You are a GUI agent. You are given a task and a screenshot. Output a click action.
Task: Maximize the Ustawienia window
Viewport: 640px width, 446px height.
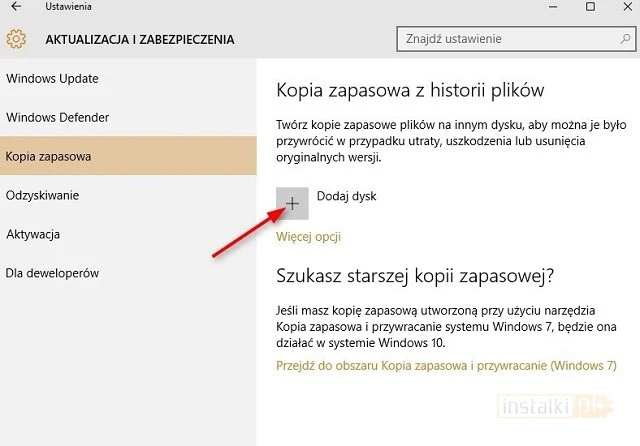(592, 7)
